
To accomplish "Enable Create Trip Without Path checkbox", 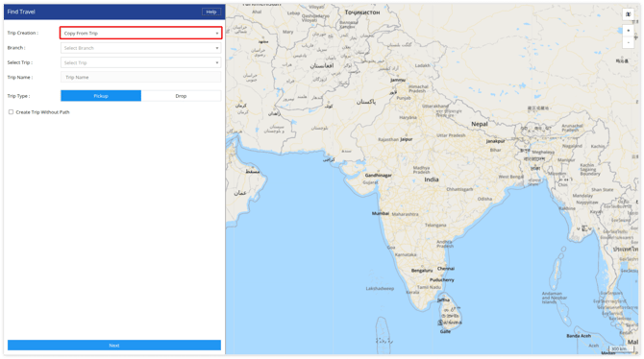I will click(12, 112).
